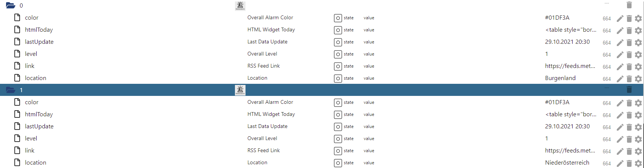Click the alarm adapter icon of folder 1

click(x=240, y=90)
